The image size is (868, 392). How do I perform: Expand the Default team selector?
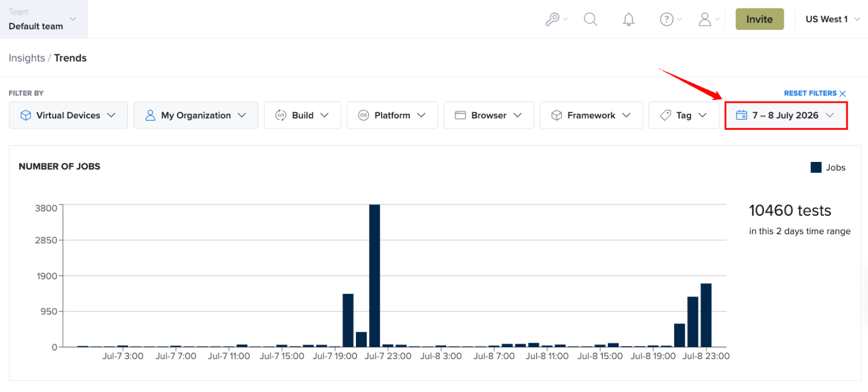point(44,19)
